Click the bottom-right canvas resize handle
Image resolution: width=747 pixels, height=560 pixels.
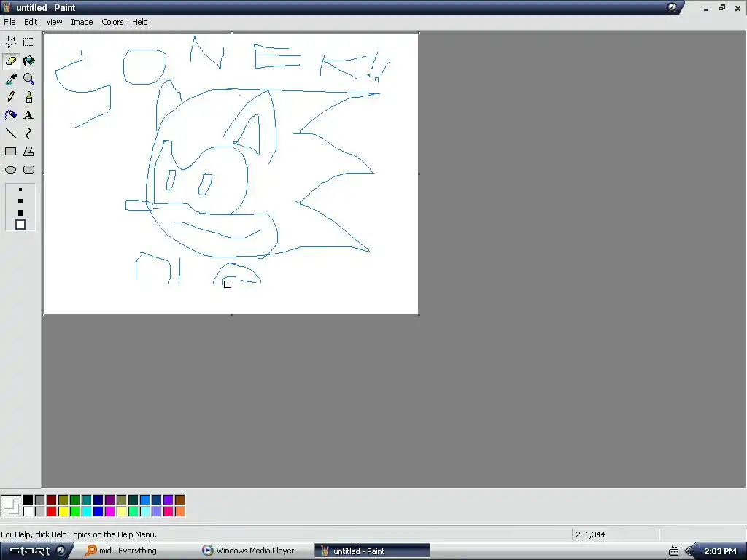click(419, 314)
